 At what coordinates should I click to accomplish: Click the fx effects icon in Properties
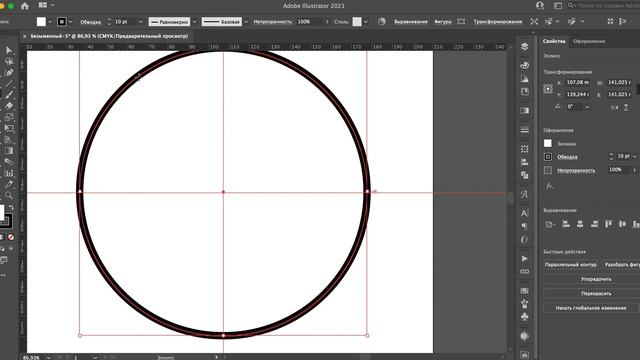pos(549,186)
